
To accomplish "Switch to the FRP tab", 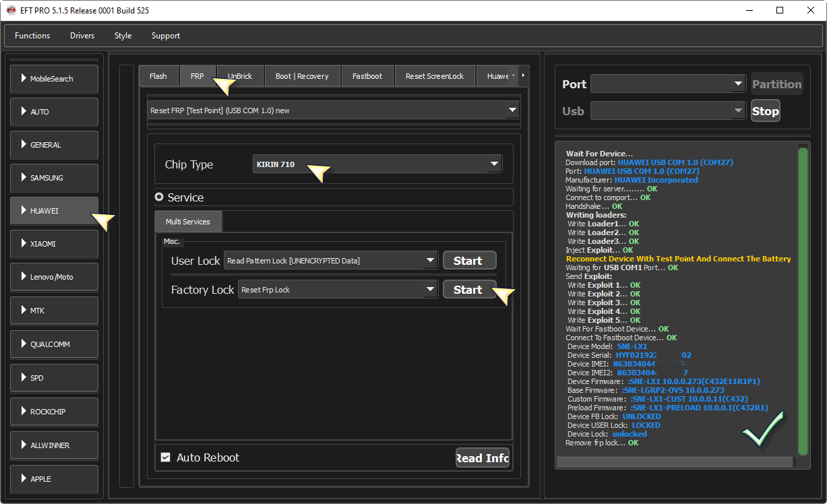I will click(197, 76).
